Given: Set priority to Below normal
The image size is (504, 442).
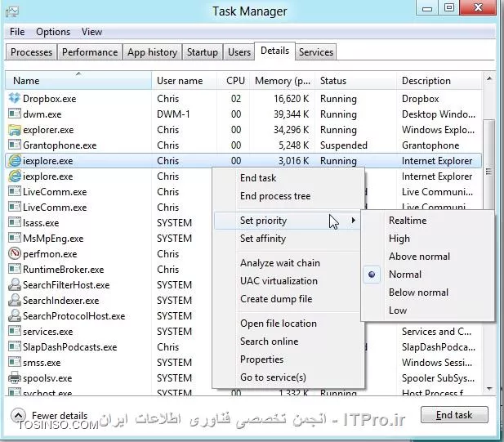Looking at the screenshot, I should pos(418,292).
